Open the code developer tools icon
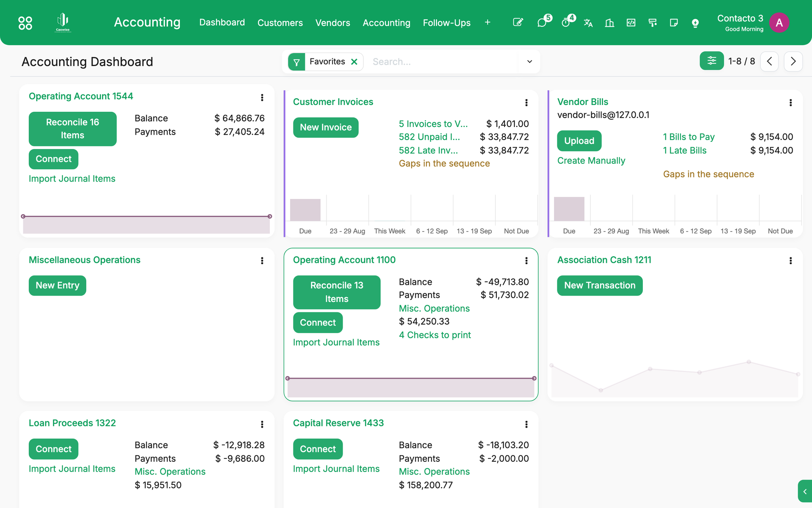The width and height of the screenshot is (812, 508). tap(631, 22)
